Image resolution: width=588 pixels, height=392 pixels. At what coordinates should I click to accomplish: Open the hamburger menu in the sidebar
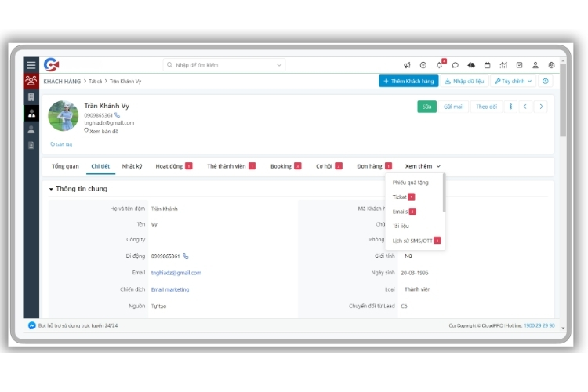coord(31,65)
